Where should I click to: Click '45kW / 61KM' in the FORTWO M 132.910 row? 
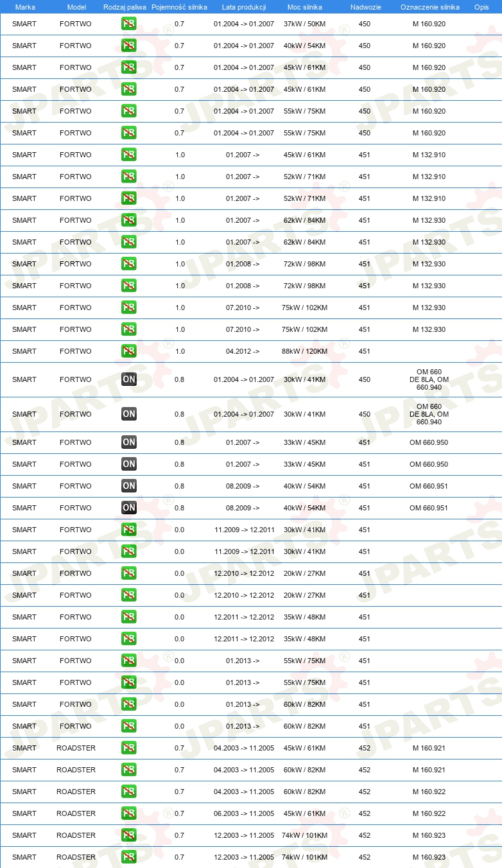[305, 155]
